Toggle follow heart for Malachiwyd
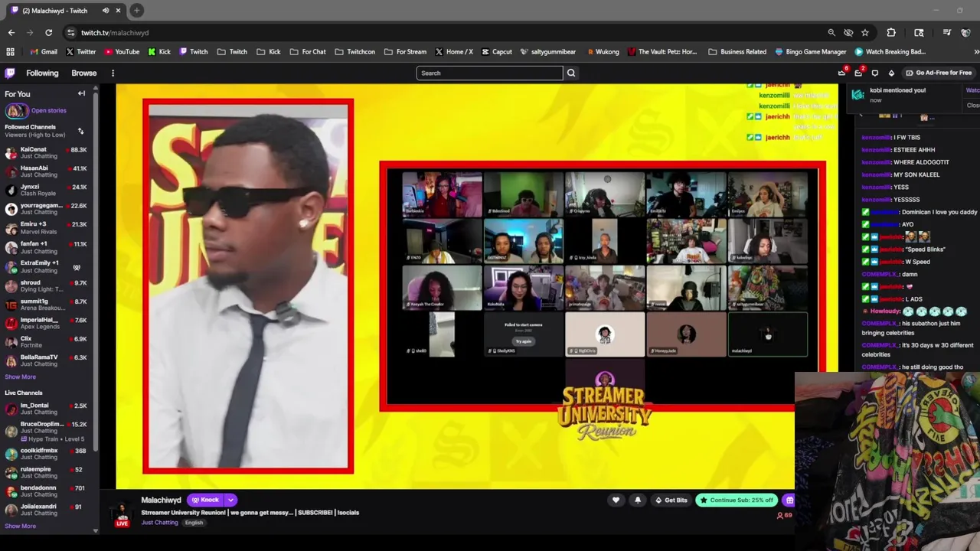This screenshot has width=980, height=551. tap(616, 500)
